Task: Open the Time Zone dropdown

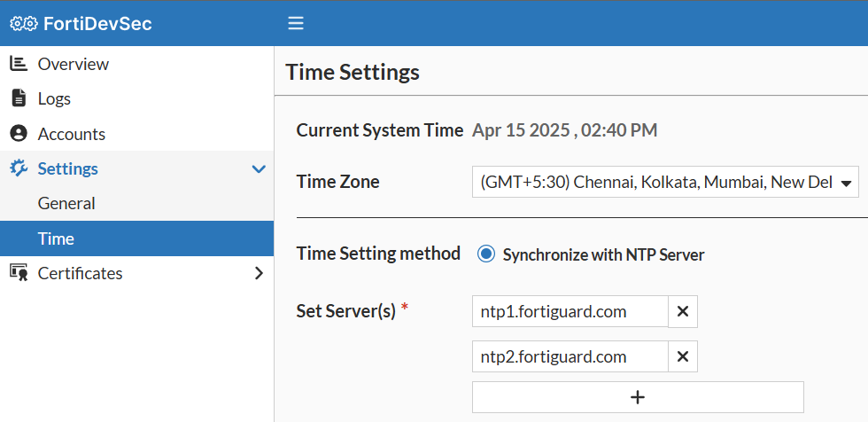Action: [x=665, y=183]
